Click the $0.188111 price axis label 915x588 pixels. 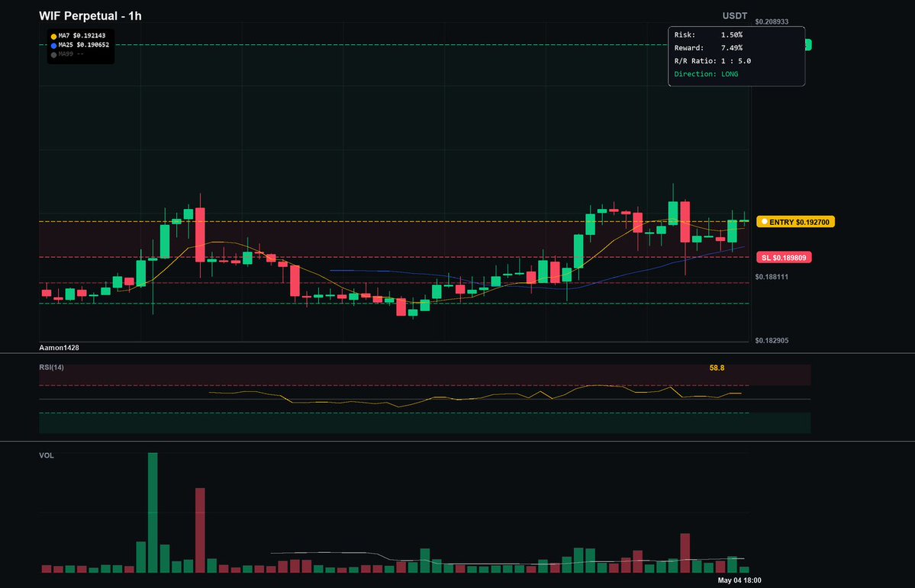772,277
